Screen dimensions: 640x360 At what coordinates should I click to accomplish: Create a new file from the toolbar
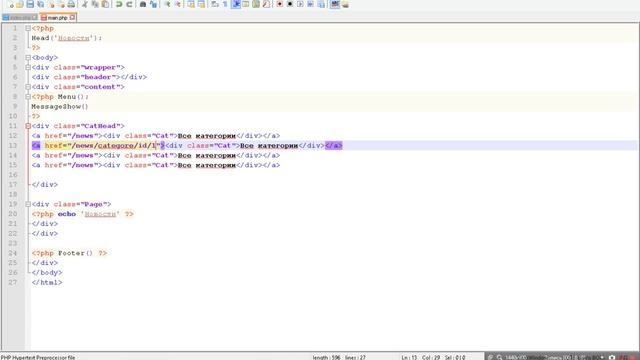(x=10, y=4)
